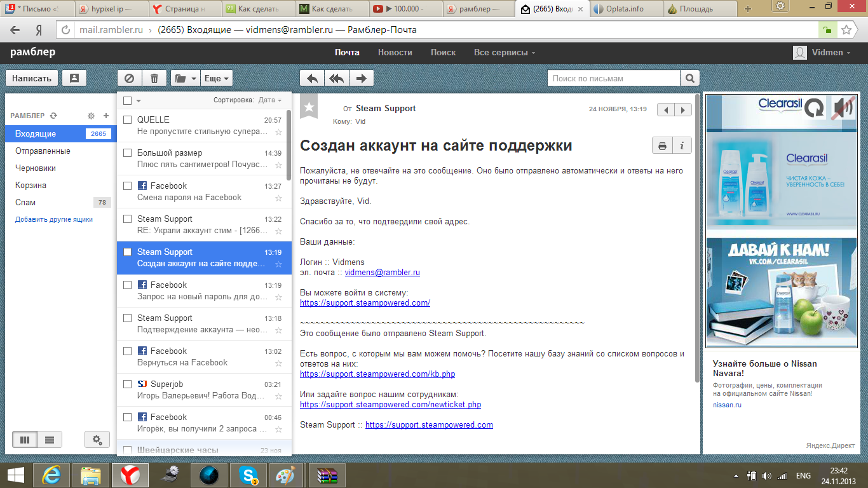Click the reply arrow icon

(312, 78)
